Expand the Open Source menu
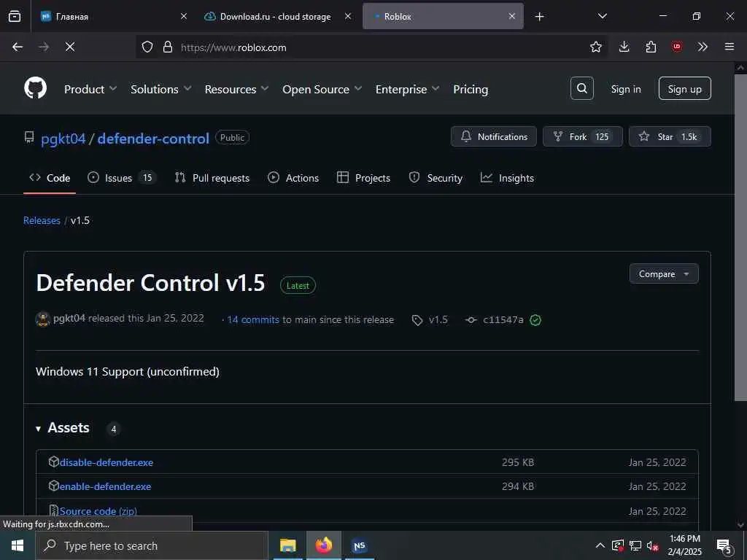This screenshot has height=560, width=747. pyautogui.click(x=322, y=89)
